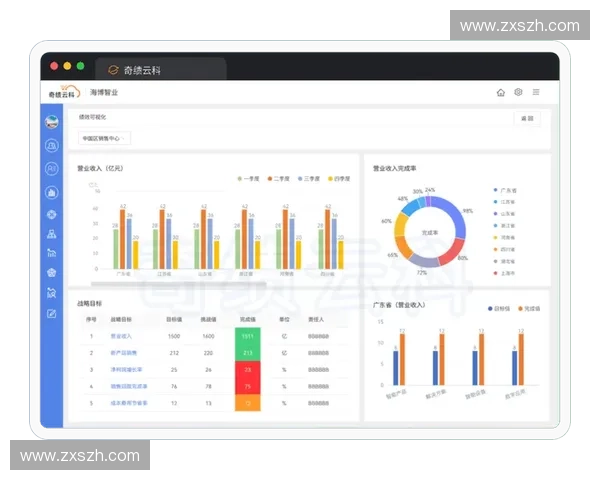Viewport: 600px width, 480px height.
Task: Click the 返回 button
Action: click(x=526, y=118)
